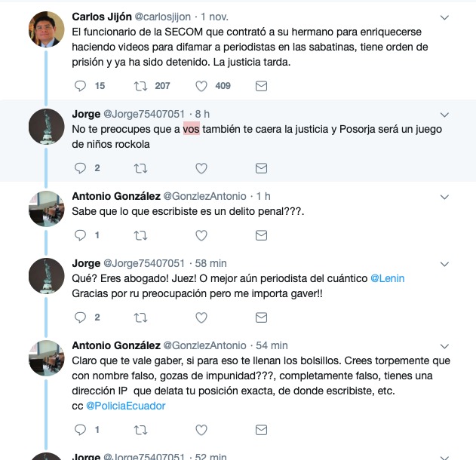Open the menu chevron on Carlos Jijón's tweet
Image resolution: width=476 pixels, height=460 pixels.
(x=444, y=17)
